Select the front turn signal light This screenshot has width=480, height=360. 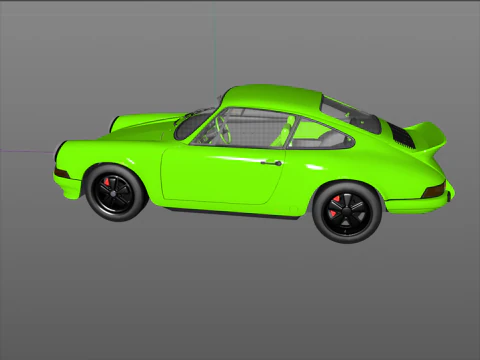coord(62,173)
